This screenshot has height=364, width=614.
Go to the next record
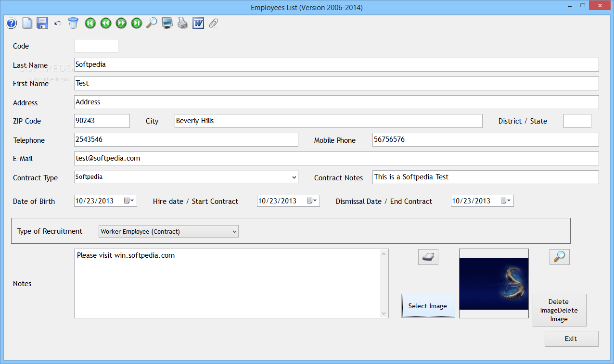click(121, 23)
